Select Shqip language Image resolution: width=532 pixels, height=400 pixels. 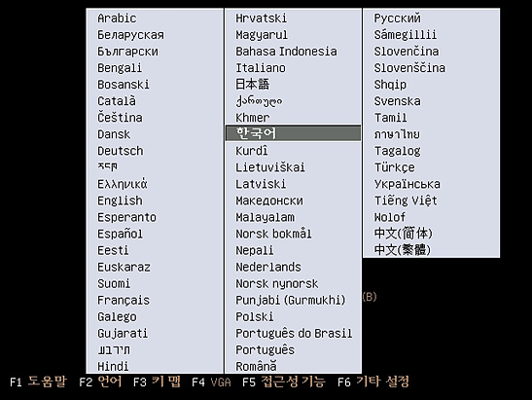[x=390, y=85]
